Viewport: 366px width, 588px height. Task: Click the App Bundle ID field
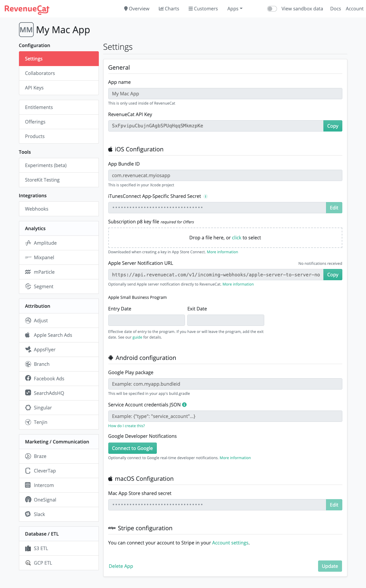(x=225, y=175)
